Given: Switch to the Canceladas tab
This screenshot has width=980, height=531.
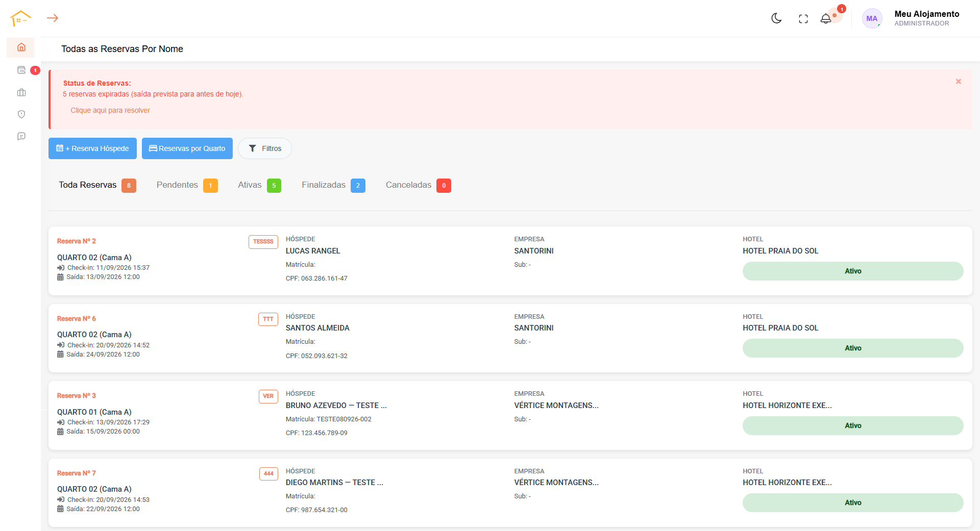Looking at the screenshot, I should [x=418, y=185].
